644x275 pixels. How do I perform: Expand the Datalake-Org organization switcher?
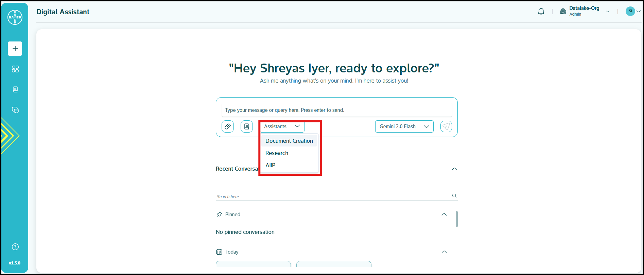tap(607, 12)
